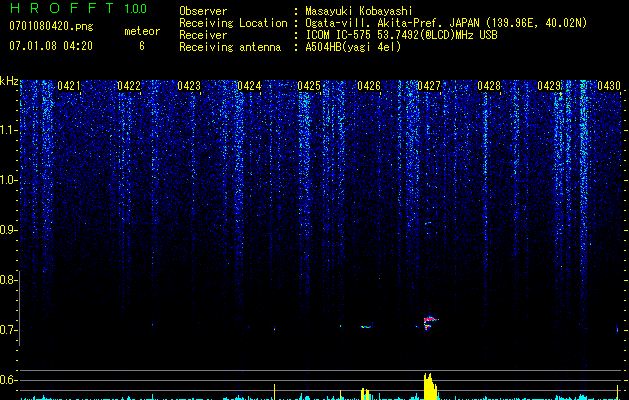Image resolution: width=629 pixels, height=400 pixels.
Task: Click the thin yellow spike near 0424
Action: coord(275,392)
